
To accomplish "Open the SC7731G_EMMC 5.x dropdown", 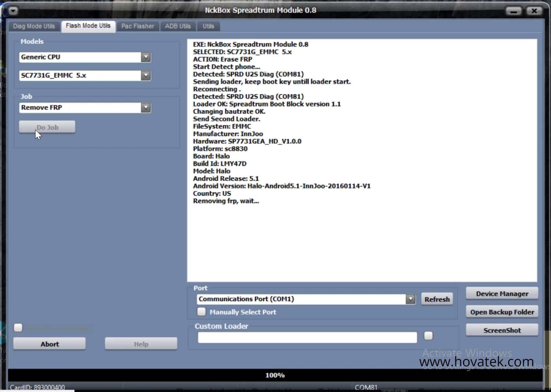I will (x=146, y=75).
